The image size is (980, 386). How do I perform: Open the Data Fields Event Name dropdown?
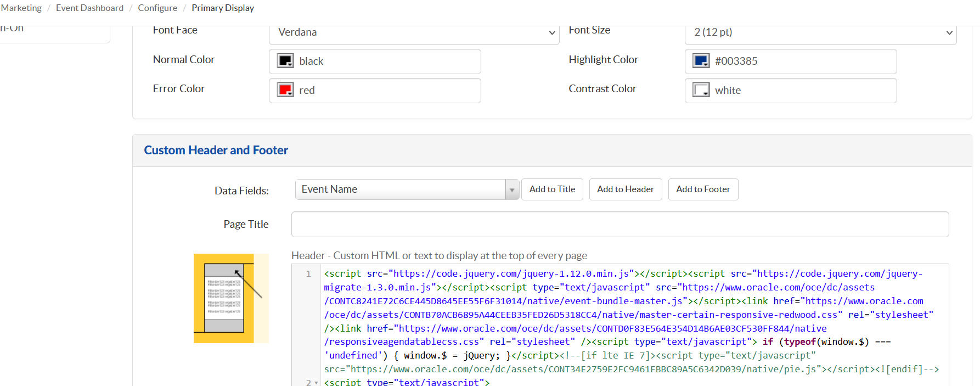pos(407,189)
